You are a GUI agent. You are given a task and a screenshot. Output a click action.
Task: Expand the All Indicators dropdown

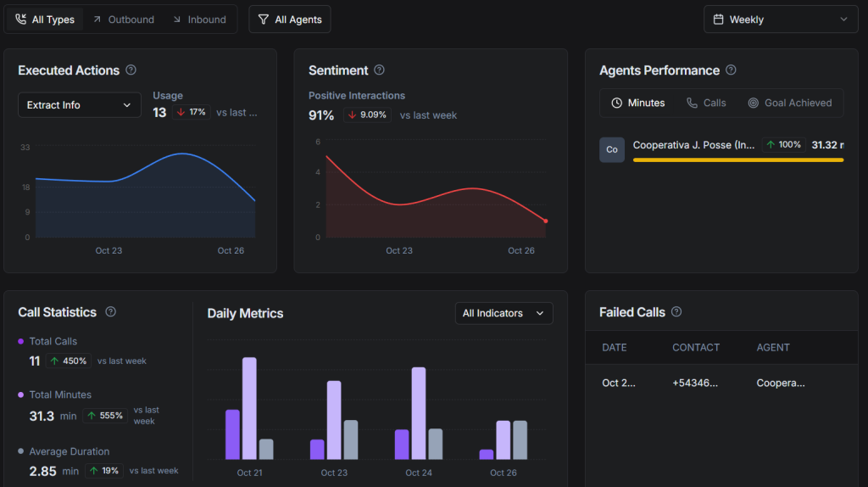[504, 313]
